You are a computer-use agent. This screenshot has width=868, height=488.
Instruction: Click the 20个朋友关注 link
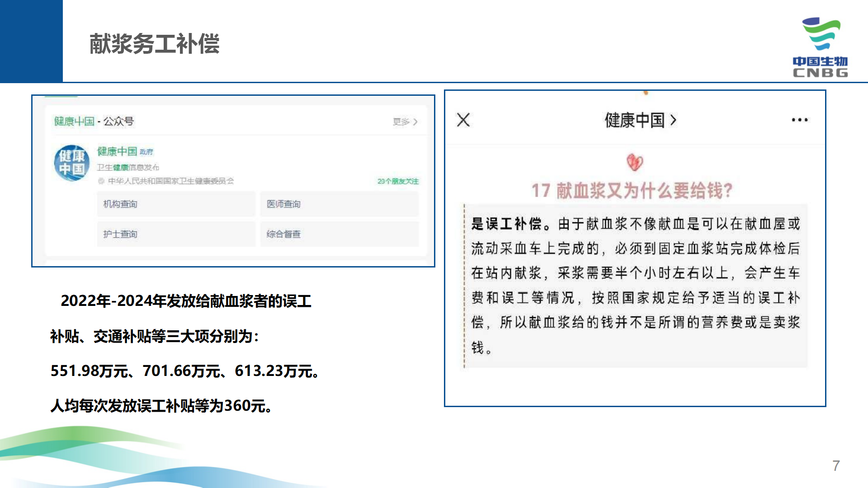[x=398, y=181]
